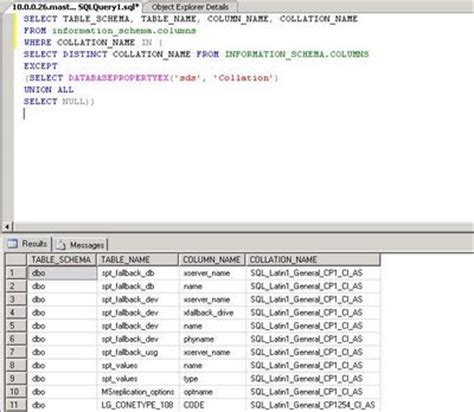Select row header 9
Screen dimensions: 474x412
[x=16, y=379]
